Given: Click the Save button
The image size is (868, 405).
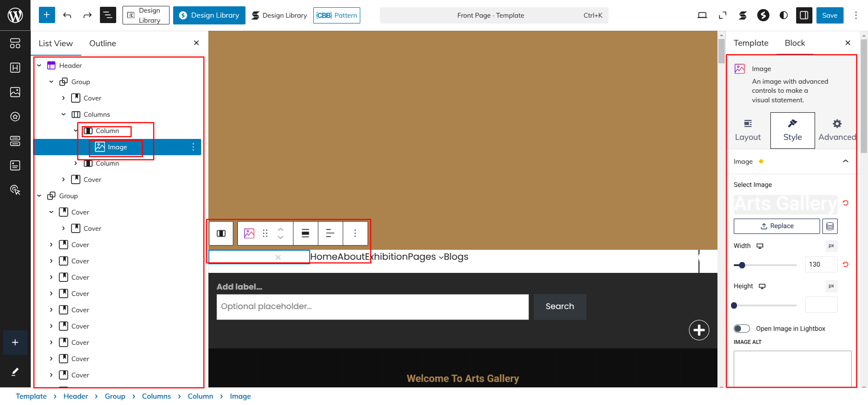Looking at the screenshot, I should (830, 15).
